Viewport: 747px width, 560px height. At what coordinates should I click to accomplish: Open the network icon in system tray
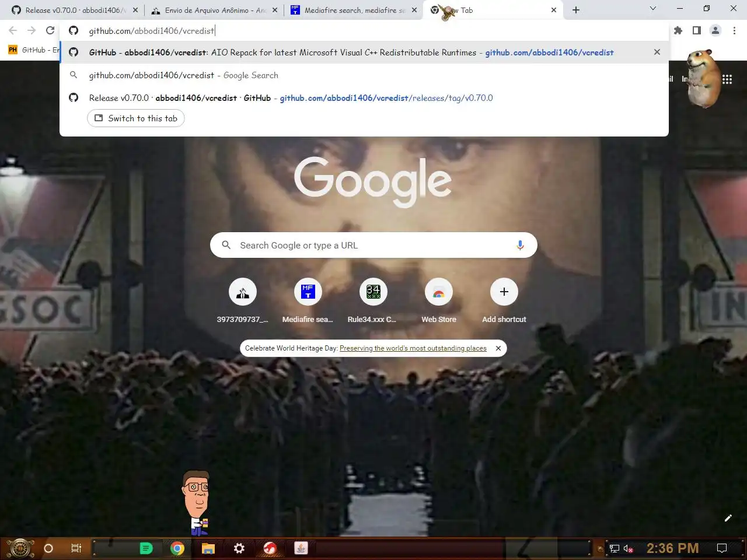pos(614,548)
